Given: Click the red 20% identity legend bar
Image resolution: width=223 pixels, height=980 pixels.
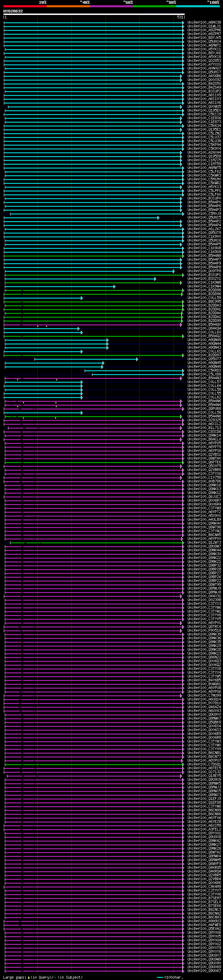Looking at the screenshot, I should click(x=25, y=6).
